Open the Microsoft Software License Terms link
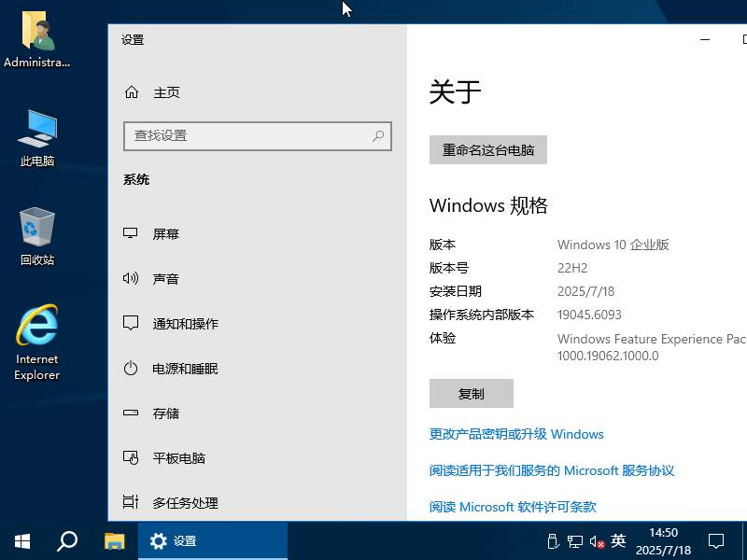This screenshot has width=747, height=560. pyautogui.click(x=513, y=507)
